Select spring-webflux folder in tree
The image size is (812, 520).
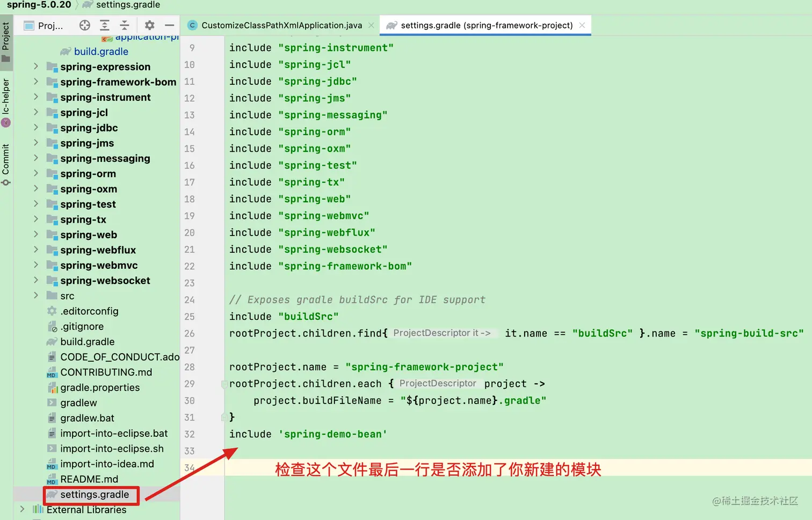click(98, 250)
